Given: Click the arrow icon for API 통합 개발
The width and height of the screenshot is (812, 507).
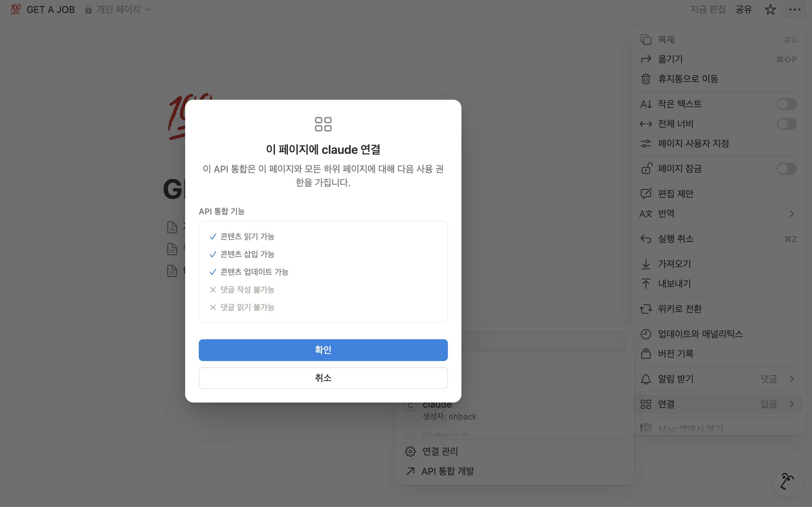Looking at the screenshot, I should [x=410, y=471].
